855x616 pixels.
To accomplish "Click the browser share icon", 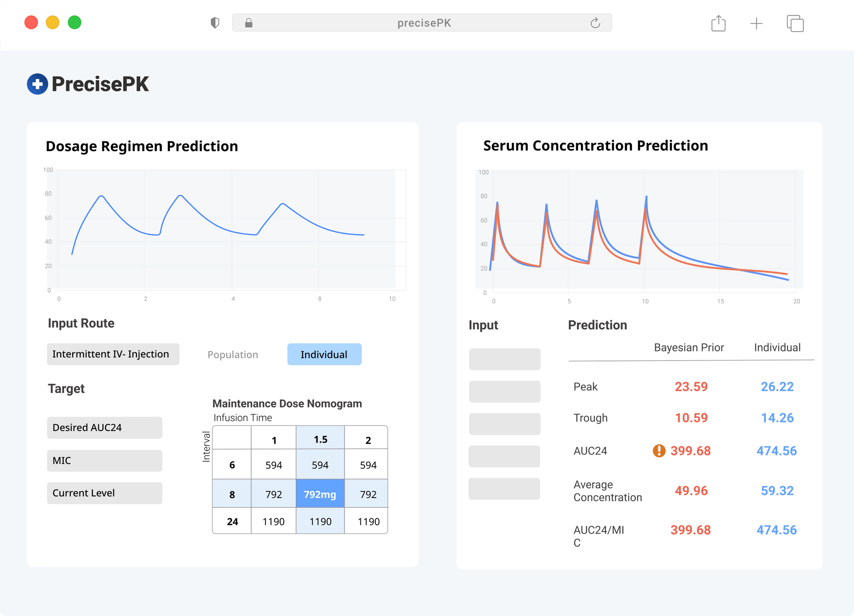I will coord(718,23).
